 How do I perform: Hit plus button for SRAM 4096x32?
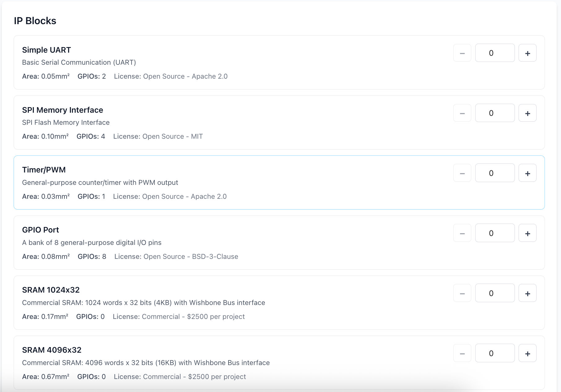tap(527, 354)
